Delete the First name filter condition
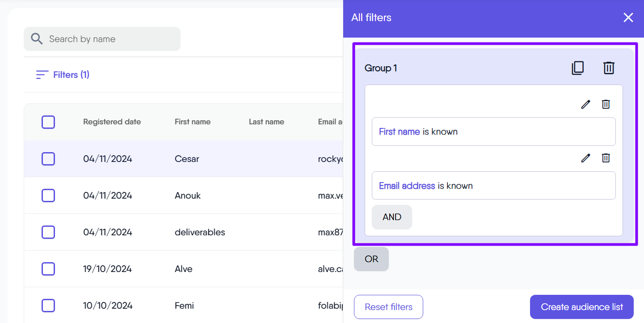Image resolution: width=644 pixels, height=323 pixels. pyautogui.click(x=606, y=104)
